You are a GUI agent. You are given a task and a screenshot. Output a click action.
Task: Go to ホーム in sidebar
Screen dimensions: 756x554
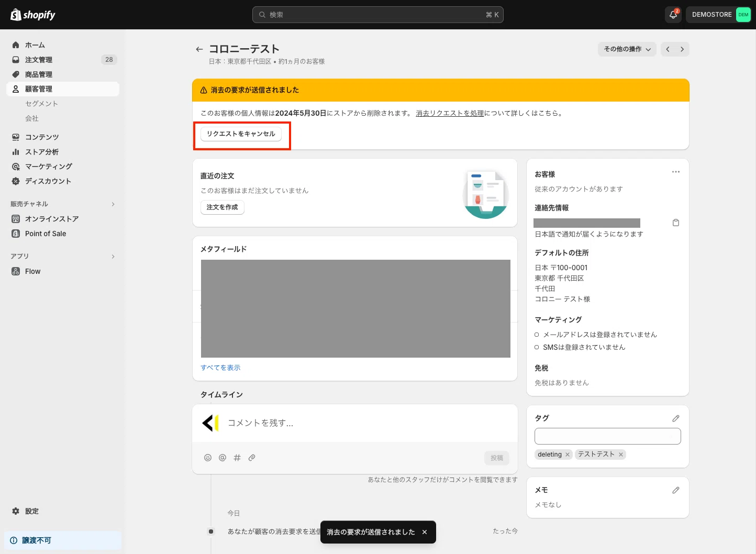click(63, 45)
